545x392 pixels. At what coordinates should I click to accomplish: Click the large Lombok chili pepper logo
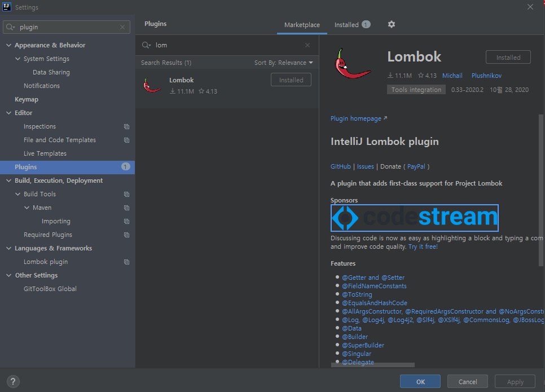(353, 64)
